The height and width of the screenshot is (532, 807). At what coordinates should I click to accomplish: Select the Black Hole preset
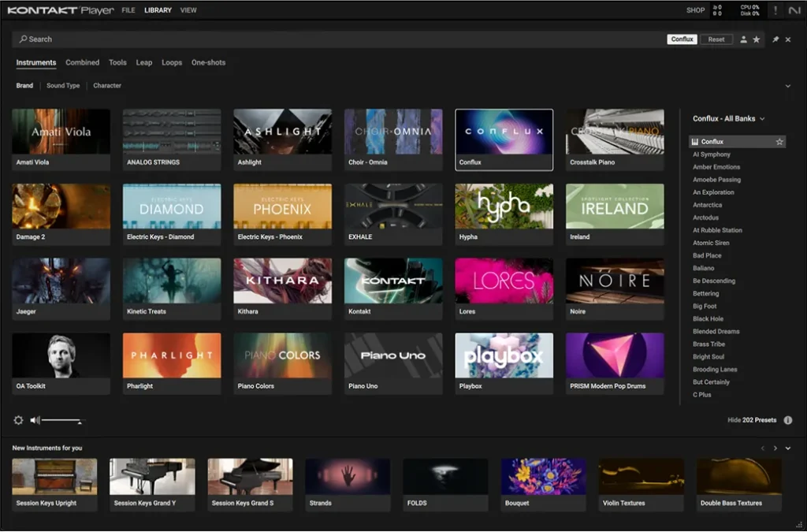tap(708, 319)
